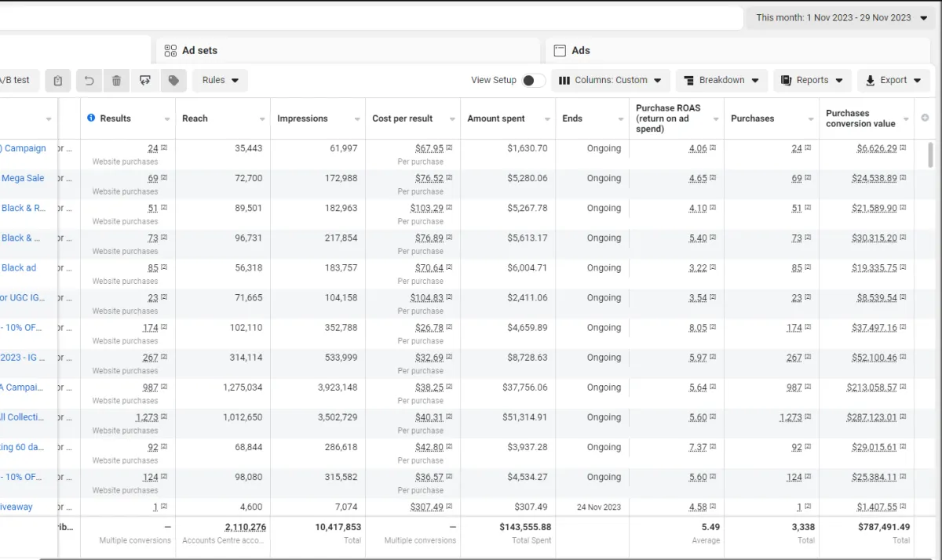The height and width of the screenshot is (560, 942).
Task: Click attribution icon next to $52,100.46 value
Action: point(903,357)
